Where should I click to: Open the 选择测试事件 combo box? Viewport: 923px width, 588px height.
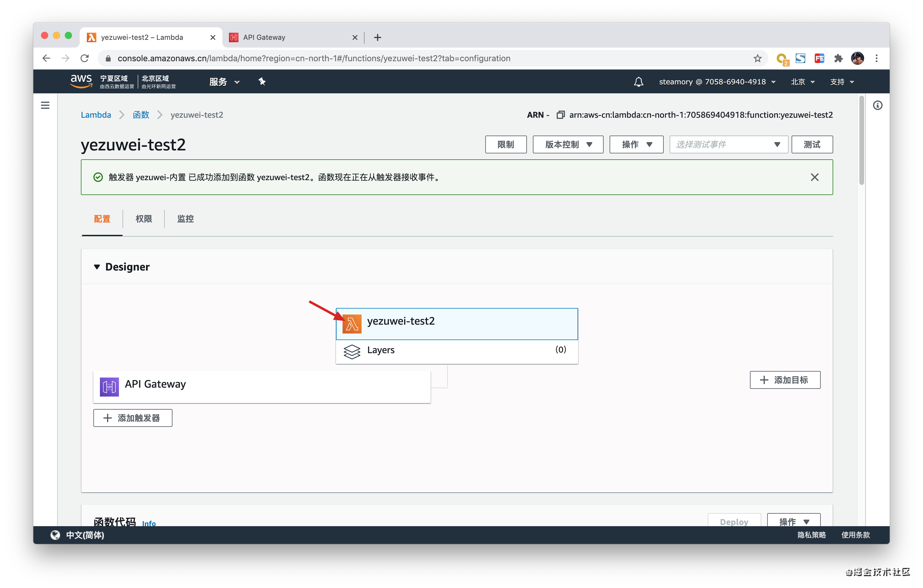pyautogui.click(x=728, y=144)
